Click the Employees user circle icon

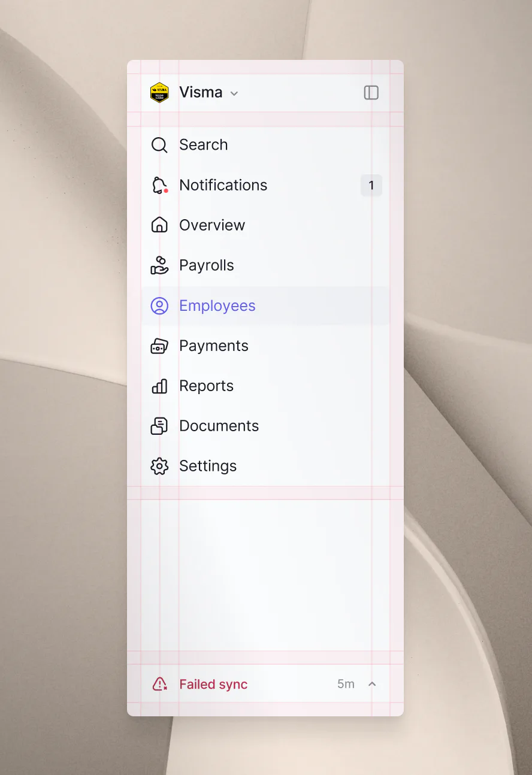click(159, 305)
